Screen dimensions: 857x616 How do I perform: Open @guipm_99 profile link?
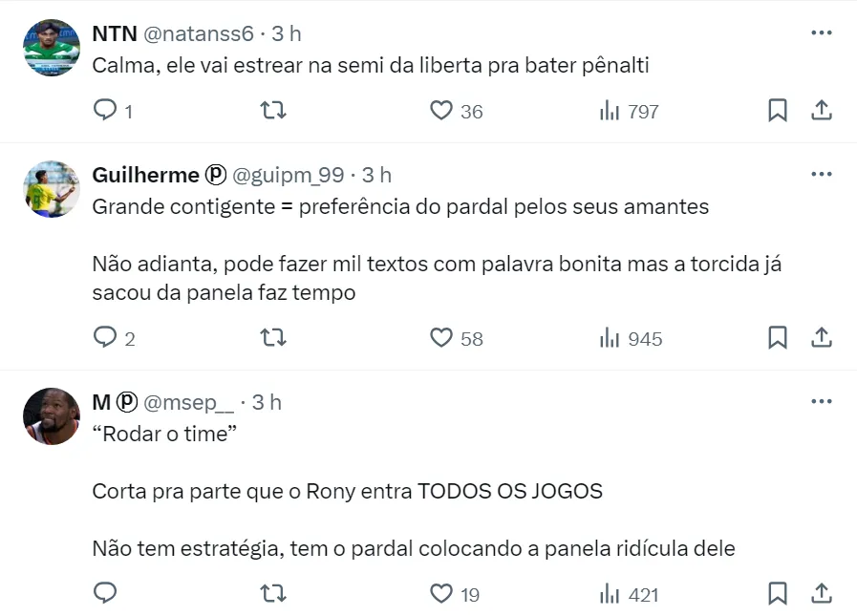point(289,175)
